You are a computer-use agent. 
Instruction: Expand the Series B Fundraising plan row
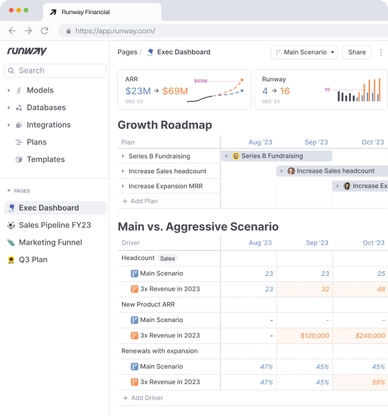tap(123, 156)
